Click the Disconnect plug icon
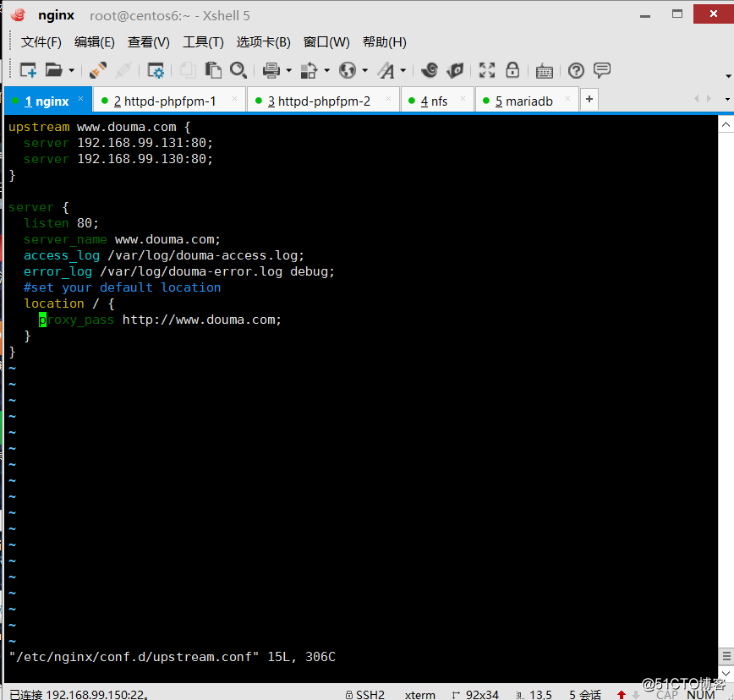The height and width of the screenshot is (700, 734). (x=98, y=71)
